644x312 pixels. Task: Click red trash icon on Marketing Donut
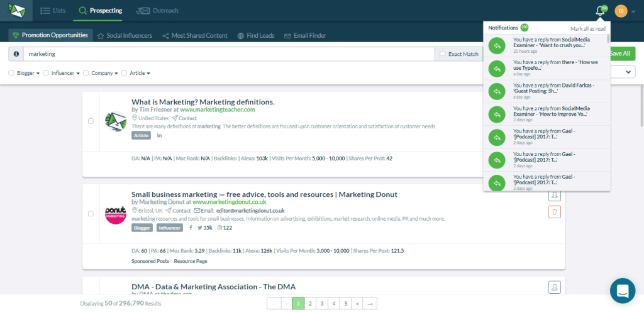click(555, 212)
